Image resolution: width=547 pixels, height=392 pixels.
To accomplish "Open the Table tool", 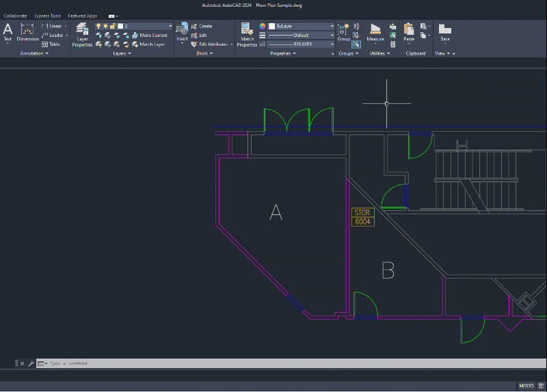I will [x=51, y=44].
